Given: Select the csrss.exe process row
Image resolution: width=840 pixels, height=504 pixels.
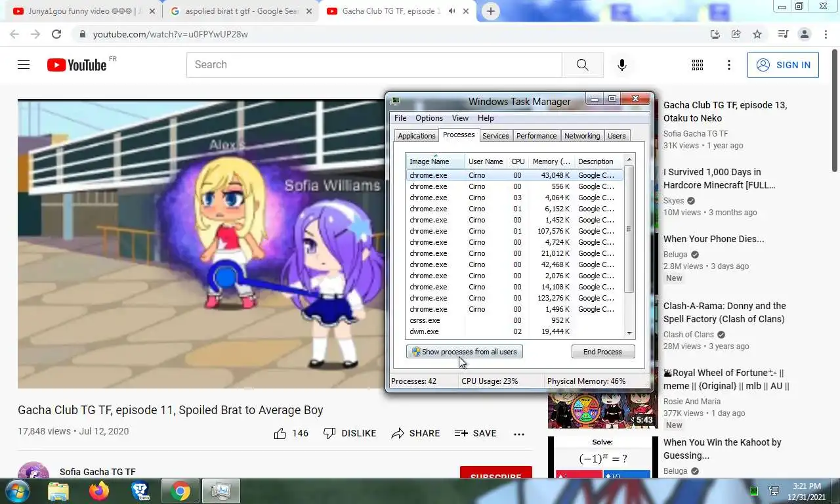Looking at the screenshot, I should pos(514,320).
